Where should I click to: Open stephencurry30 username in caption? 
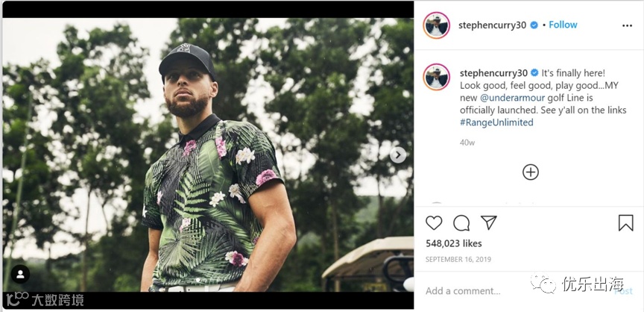pos(493,72)
